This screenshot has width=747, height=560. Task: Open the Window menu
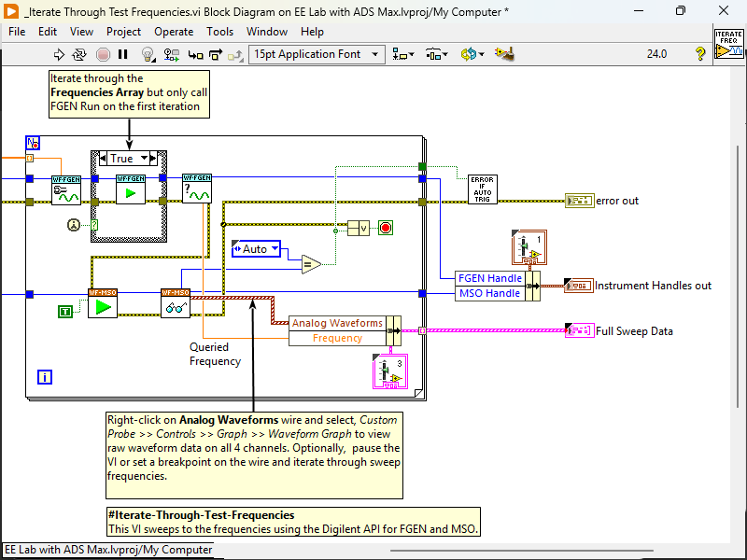pyautogui.click(x=267, y=32)
